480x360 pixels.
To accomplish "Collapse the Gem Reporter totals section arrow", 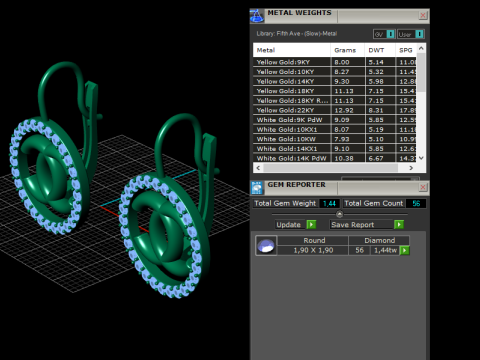I will click(x=339, y=214).
